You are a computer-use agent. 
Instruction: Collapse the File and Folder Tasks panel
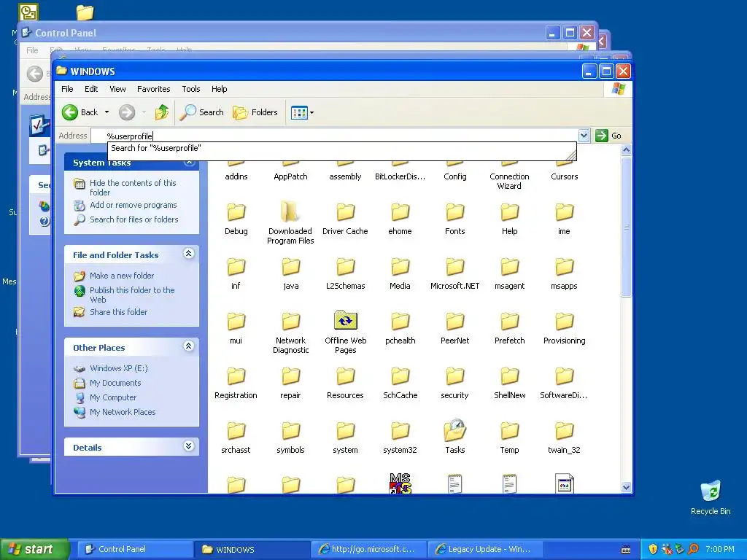point(189,254)
